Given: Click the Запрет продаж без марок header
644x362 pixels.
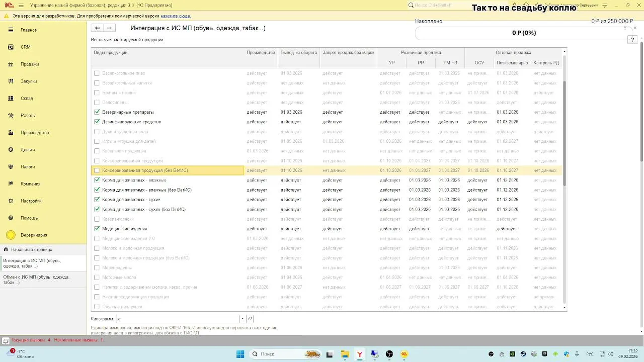Looking at the screenshot, I should tap(348, 52).
